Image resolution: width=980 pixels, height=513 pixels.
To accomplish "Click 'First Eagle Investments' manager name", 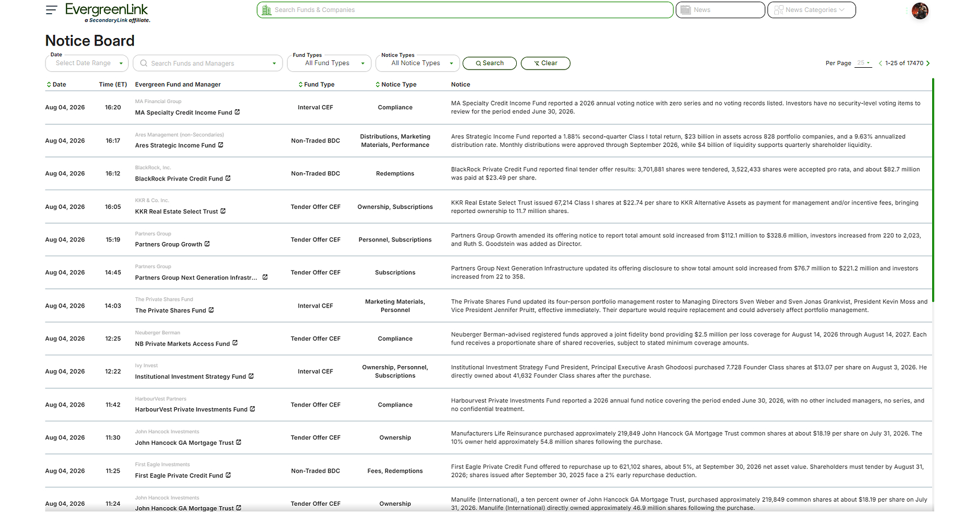I will click(162, 465).
